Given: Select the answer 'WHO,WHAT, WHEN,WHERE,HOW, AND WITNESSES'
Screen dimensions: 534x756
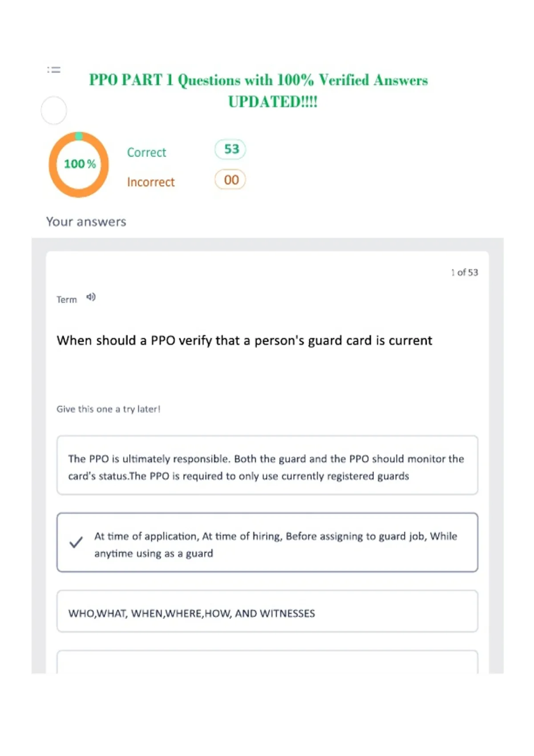Looking at the screenshot, I should pos(267,611).
